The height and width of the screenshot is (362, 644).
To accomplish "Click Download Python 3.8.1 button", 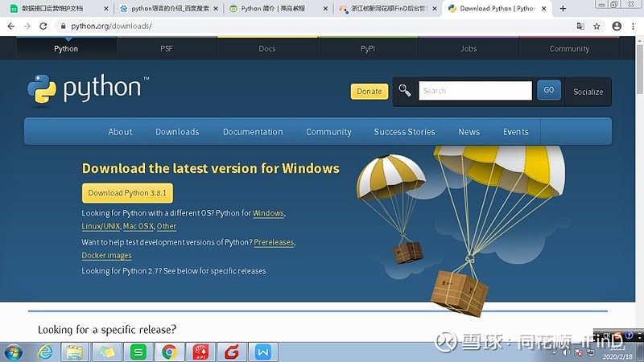I will click(x=127, y=193).
